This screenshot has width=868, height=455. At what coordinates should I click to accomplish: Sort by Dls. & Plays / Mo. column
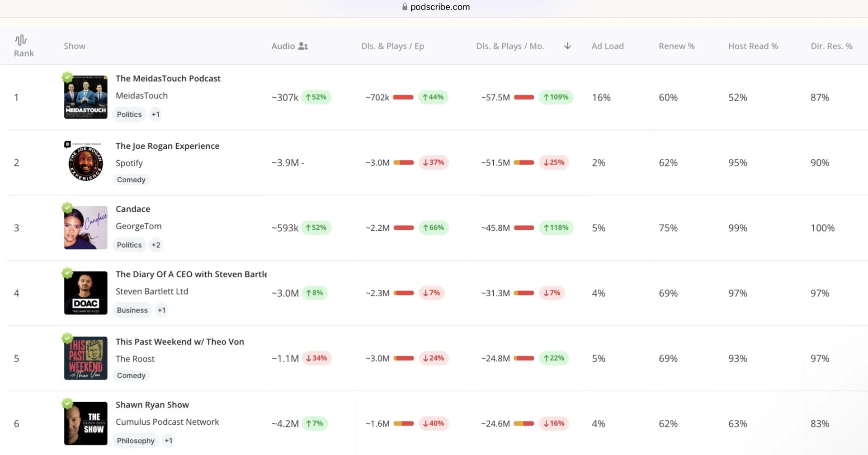point(510,46)
